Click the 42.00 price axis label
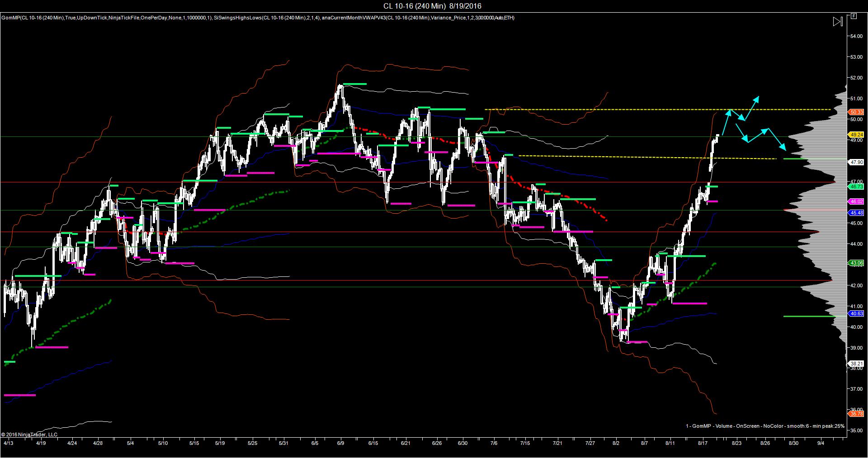The height and width of the screenshot is (458, 868). [x=857, y=285]
